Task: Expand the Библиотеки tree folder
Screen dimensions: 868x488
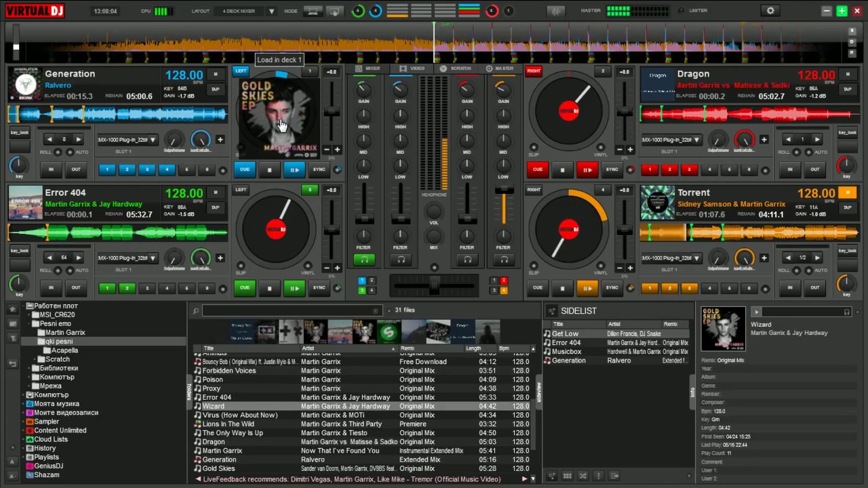Action: pos(28,368)
